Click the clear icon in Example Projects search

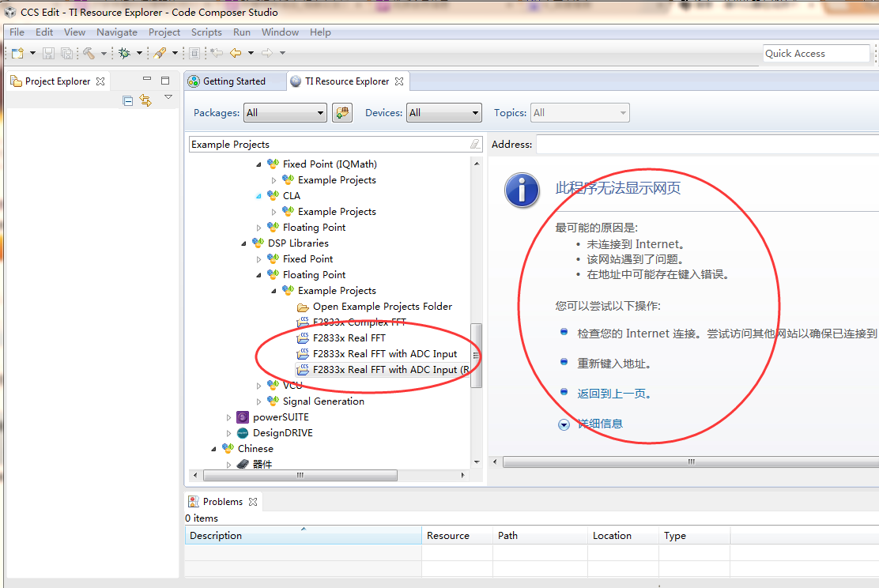click(x=475, y=144)
